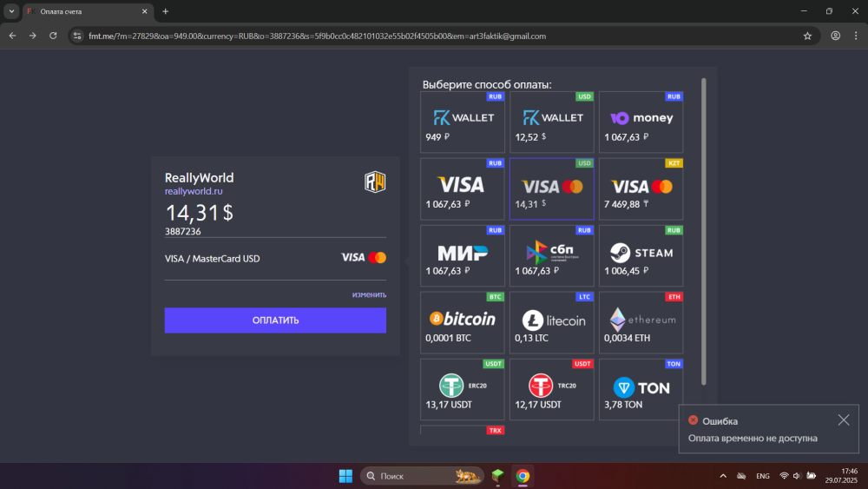
Task: Open Chrome from the taskbar
Action: coord(523,476)
